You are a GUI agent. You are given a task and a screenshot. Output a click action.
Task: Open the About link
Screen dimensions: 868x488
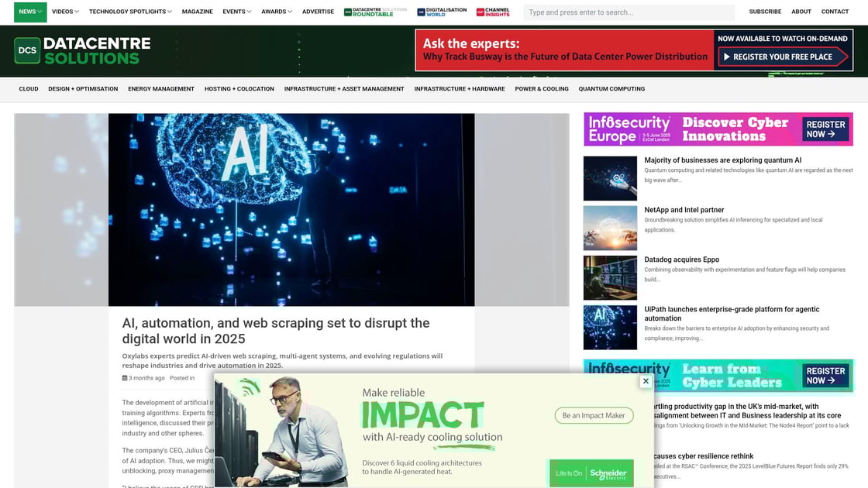click(x=801, y=12)
